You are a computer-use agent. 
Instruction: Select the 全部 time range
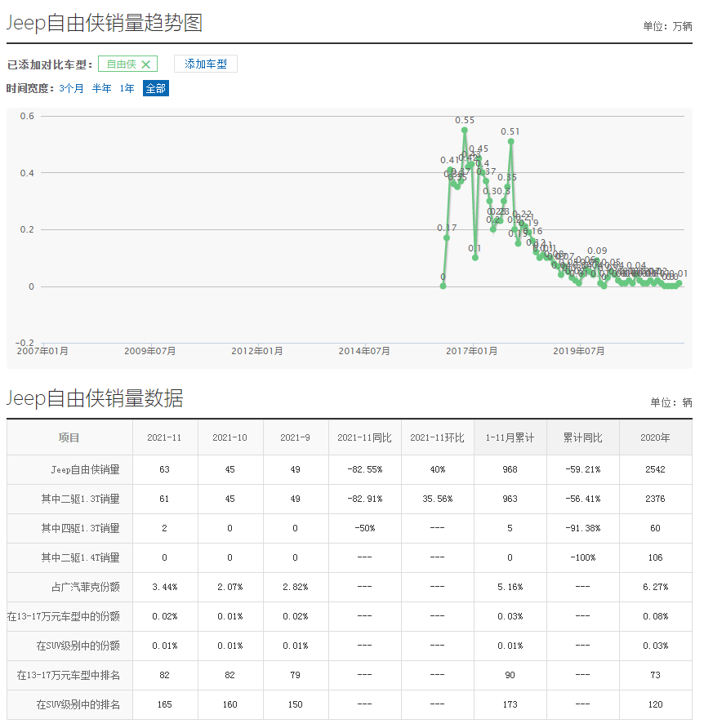point(156,88)
